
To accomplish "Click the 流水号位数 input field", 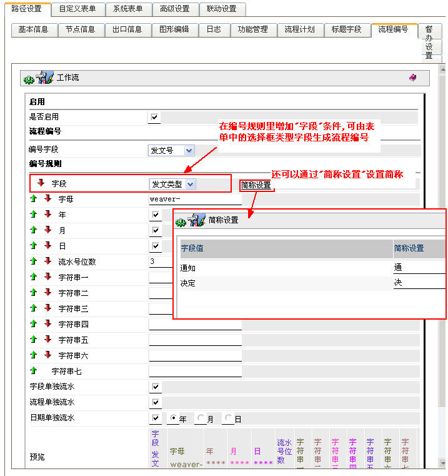I will coord(161,261).
